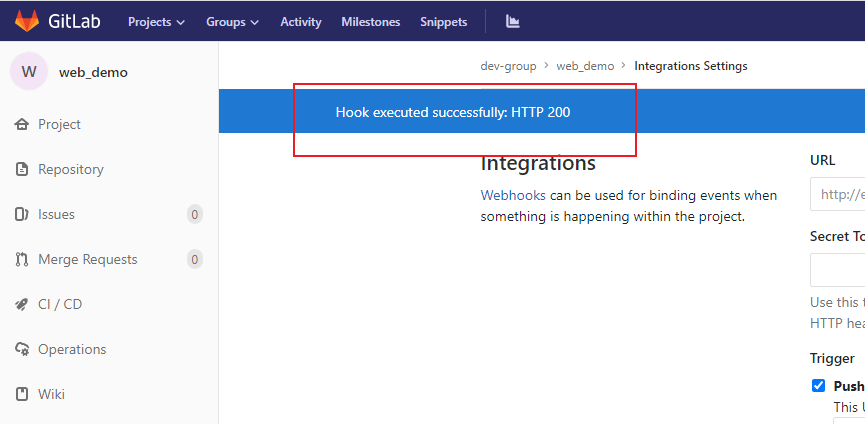The image size is (865, 424).
Task: Go to Activity in top navigation
Action: [301, 22]
